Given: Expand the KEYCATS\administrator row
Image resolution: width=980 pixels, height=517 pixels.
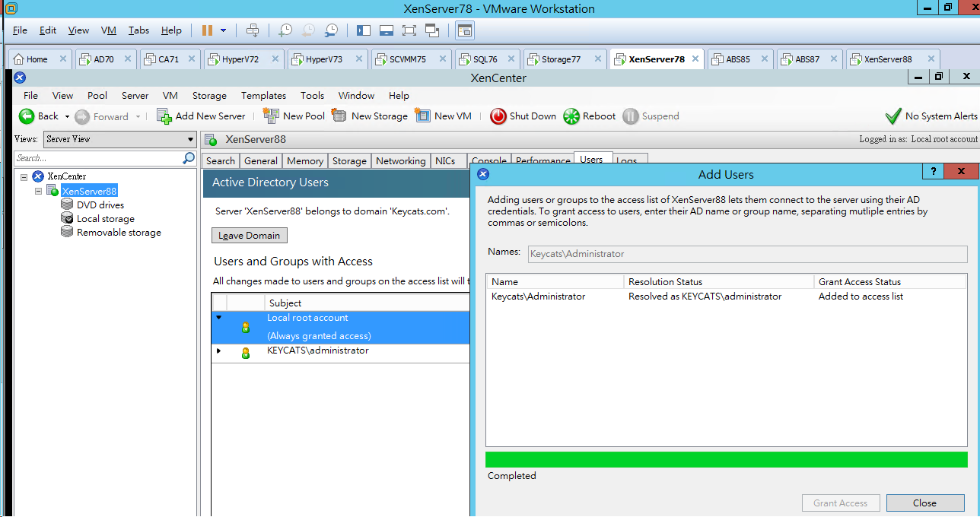Looking at the screenshot, I should pyautogui.click(x=219, y=350).
